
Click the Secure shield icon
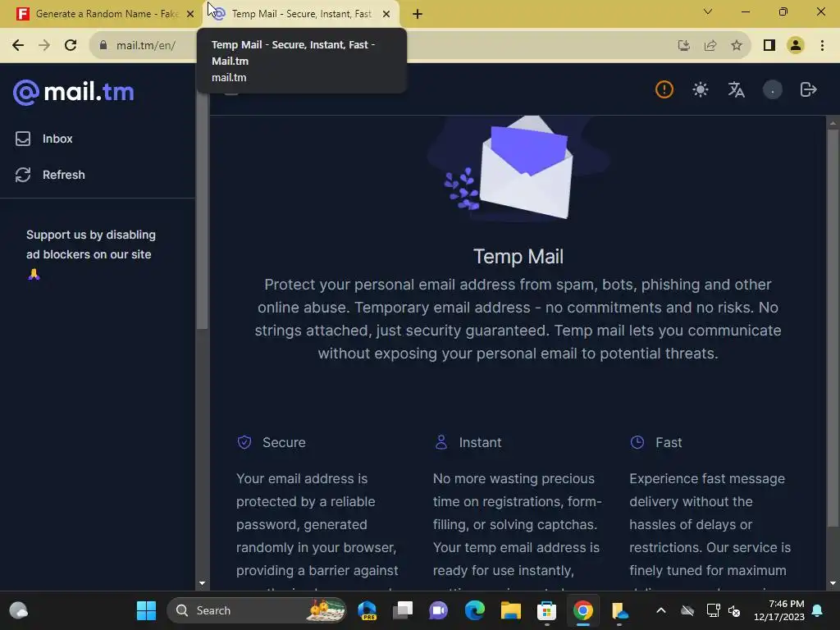pos(244,442)
